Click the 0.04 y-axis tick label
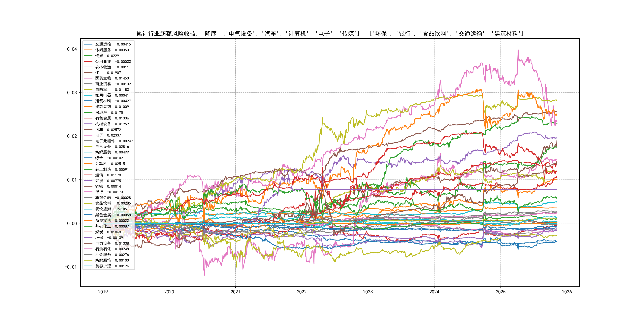This screenshot has height=322, width=644. (72, 49)
